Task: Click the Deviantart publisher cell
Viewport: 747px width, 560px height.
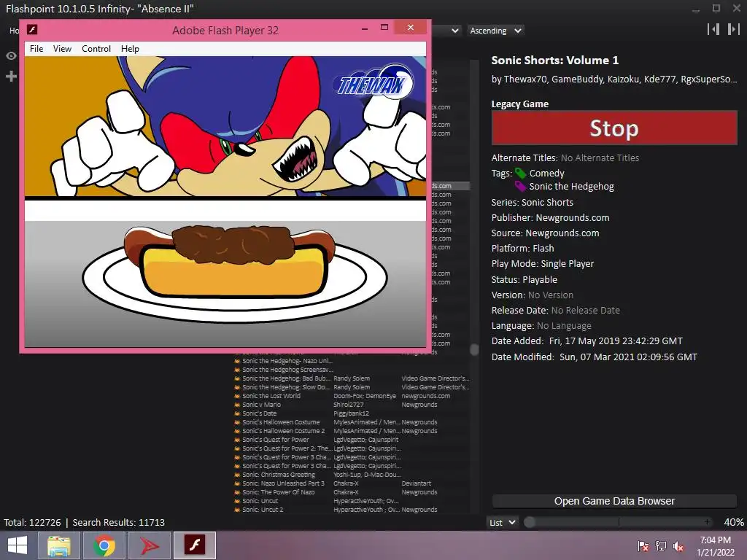Action: click(417, 483)
